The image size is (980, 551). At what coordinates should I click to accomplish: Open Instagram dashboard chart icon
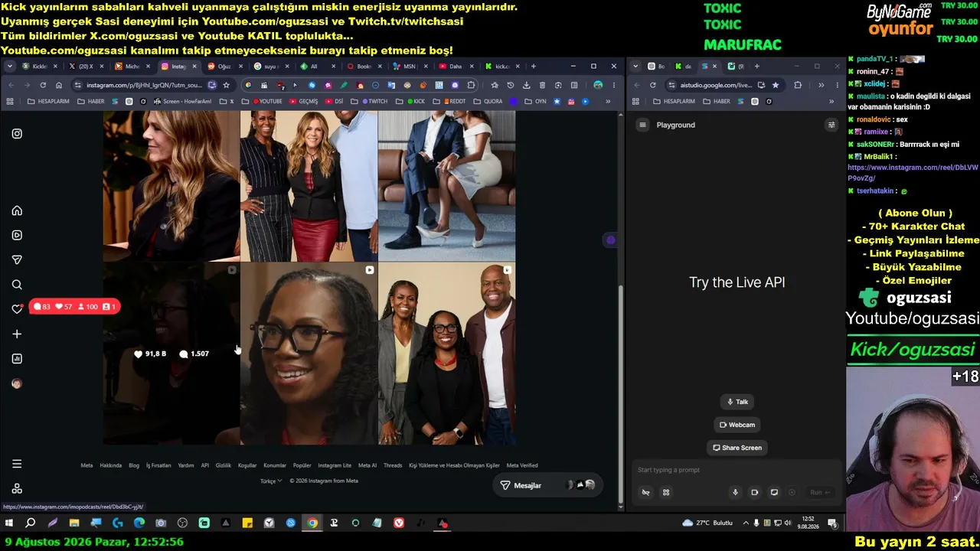[17, 359]
